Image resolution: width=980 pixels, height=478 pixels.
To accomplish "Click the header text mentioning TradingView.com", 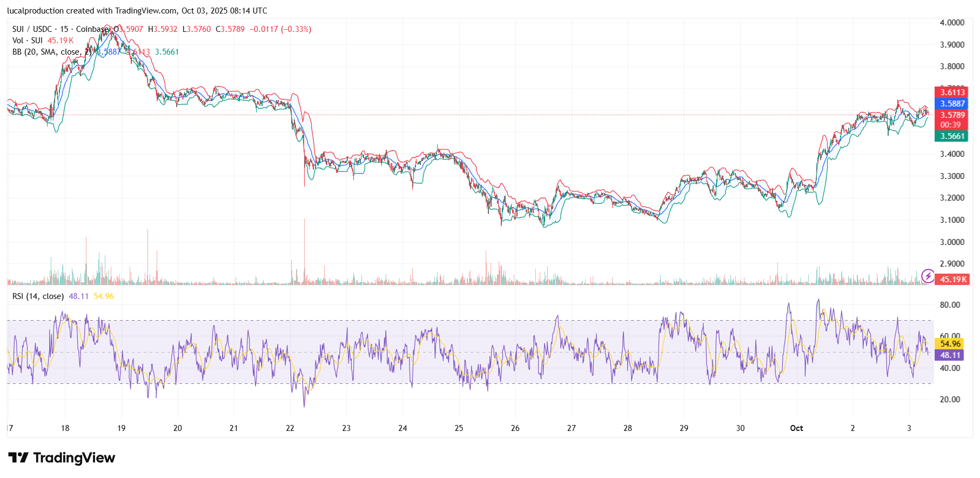I will click(137, 11).
